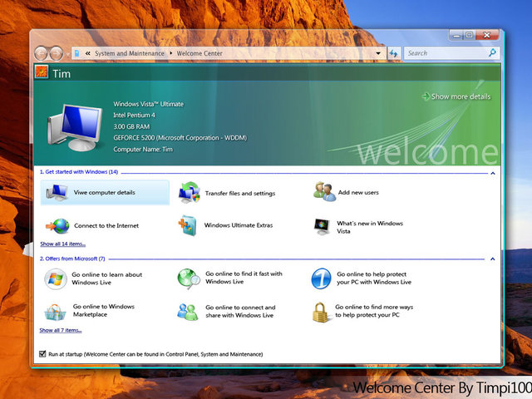Screen dimensions: 532x399
Task: Select find more ways to help protect text
Action: pyautogui.click(x=374, y=311)
